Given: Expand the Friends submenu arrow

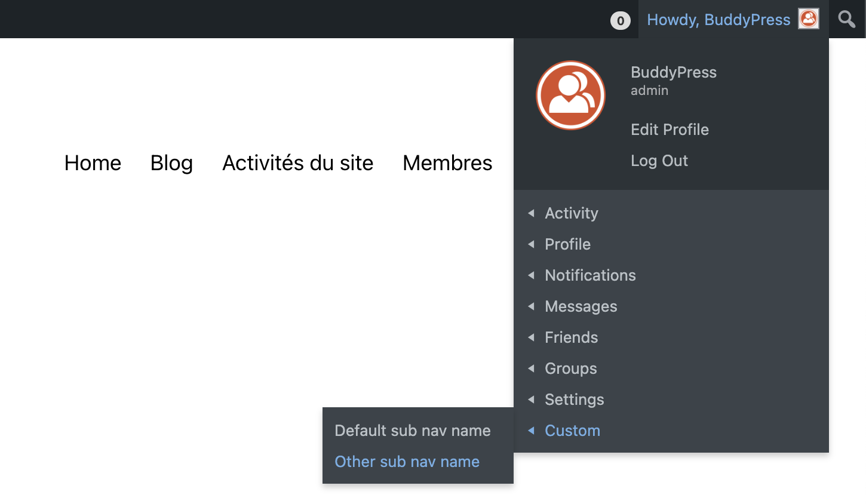Looking at the screenshot, I should pyautogui.click(x=531, y=337).
